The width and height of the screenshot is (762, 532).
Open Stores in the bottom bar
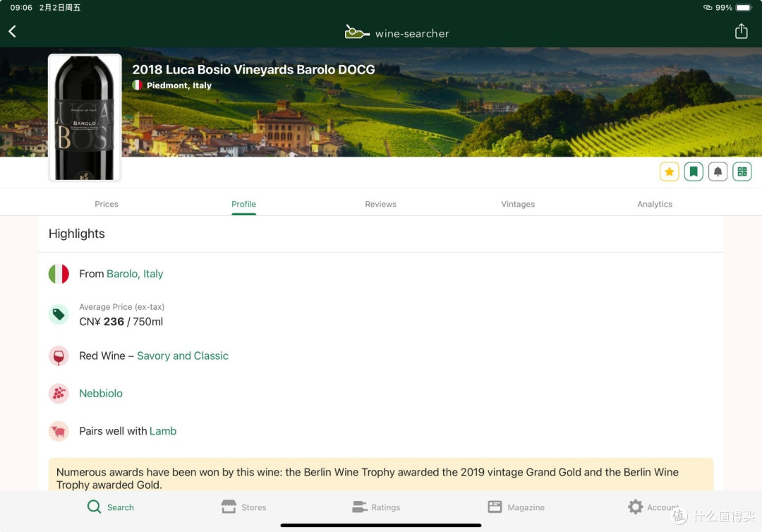(243, 507)
